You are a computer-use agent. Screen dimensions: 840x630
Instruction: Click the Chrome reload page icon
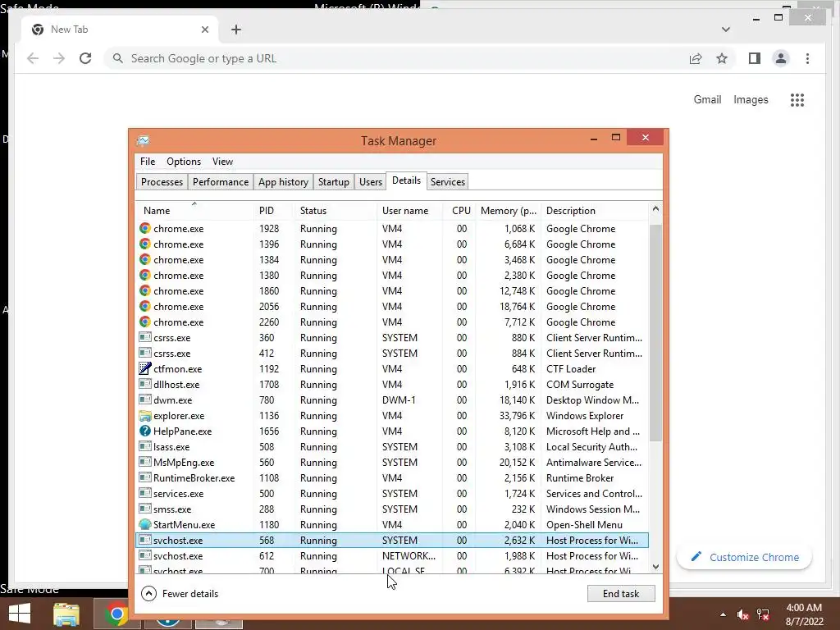point(85,58)
